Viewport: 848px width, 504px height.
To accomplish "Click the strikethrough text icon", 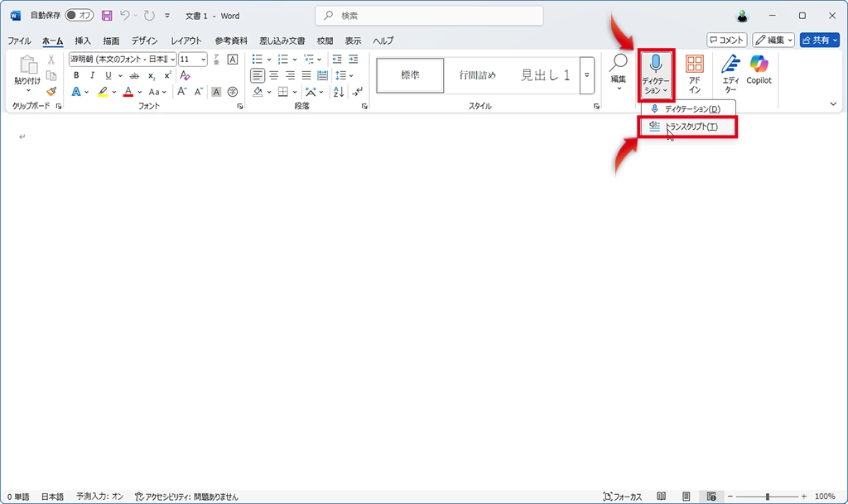I will 134,75.
